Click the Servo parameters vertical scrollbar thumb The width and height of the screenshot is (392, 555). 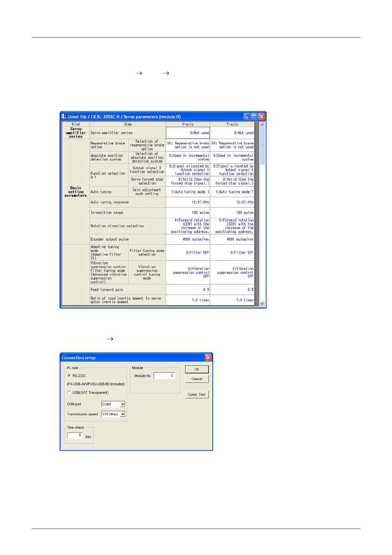[x=262, y=145]
